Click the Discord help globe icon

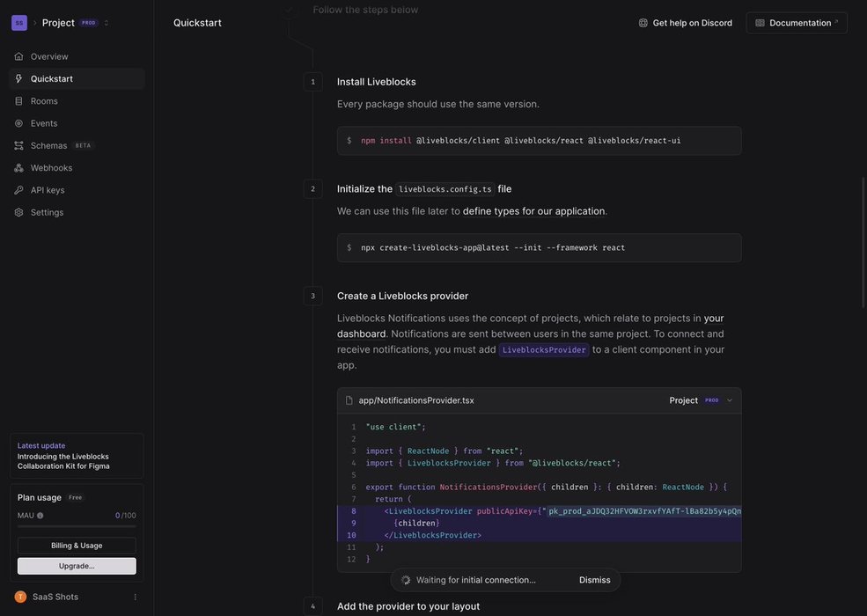643,23
